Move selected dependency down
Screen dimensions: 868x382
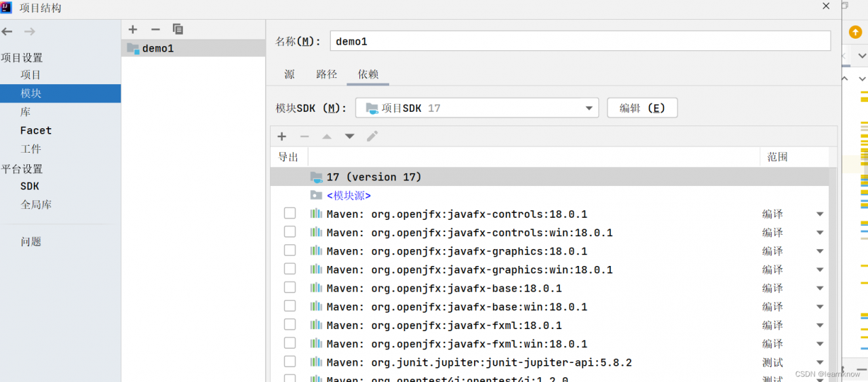tap(349, 136)
